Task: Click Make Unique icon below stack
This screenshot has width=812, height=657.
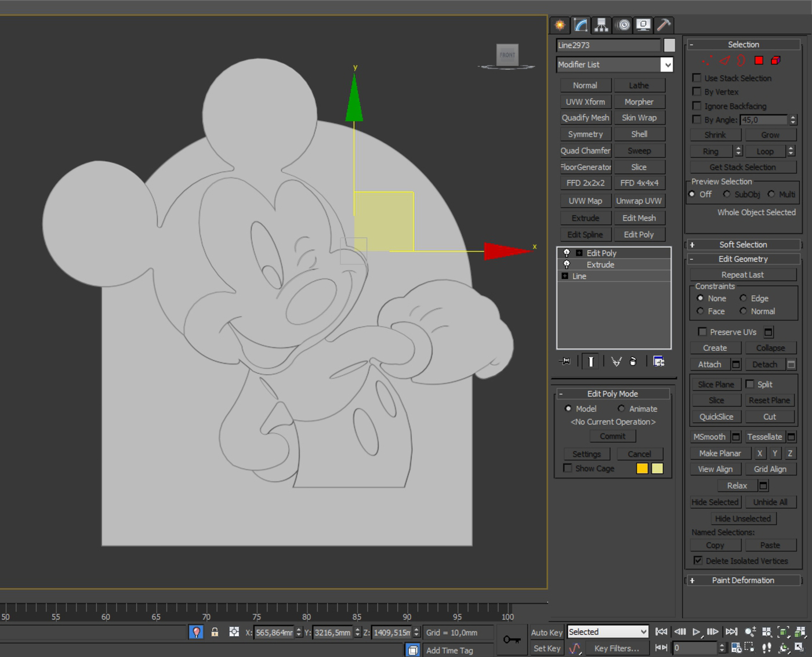Action: pyautogui.click(x=616, y=361)
